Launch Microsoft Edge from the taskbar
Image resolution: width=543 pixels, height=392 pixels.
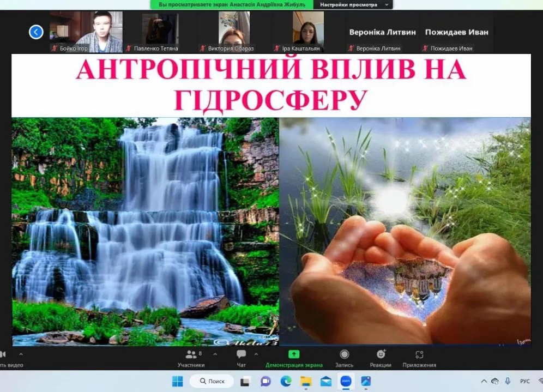pos(286,381)
